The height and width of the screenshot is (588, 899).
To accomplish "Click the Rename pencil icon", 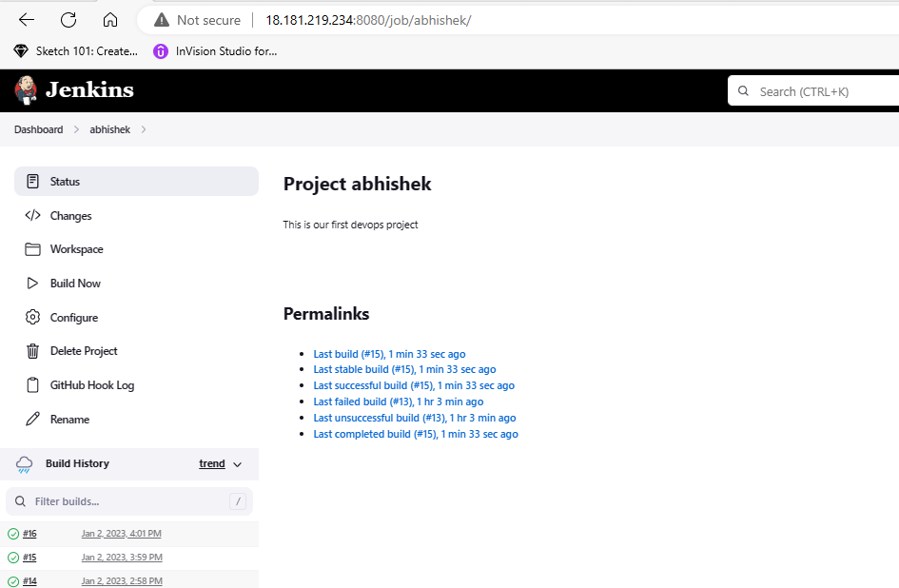I will coord(32,420).
